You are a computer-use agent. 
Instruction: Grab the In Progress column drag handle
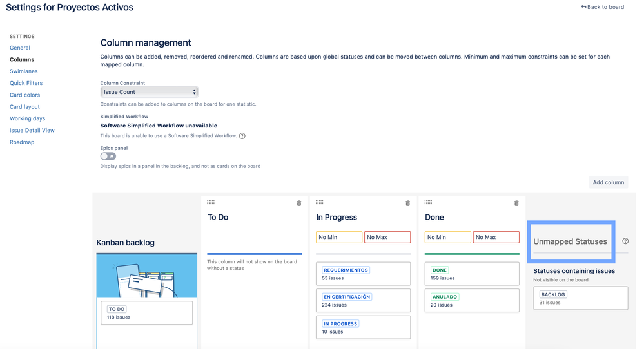tap(320, 202)
